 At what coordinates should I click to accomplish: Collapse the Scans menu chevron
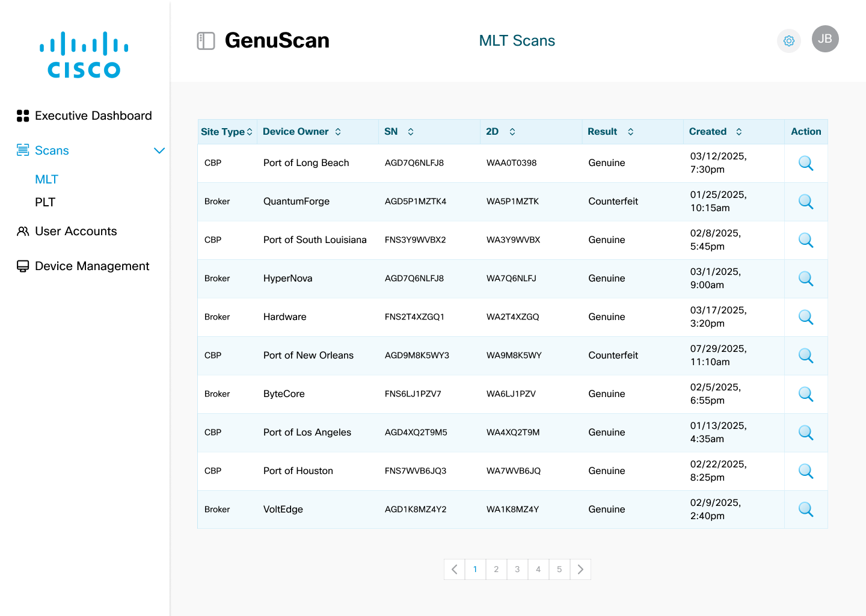[x=159, y=150]
